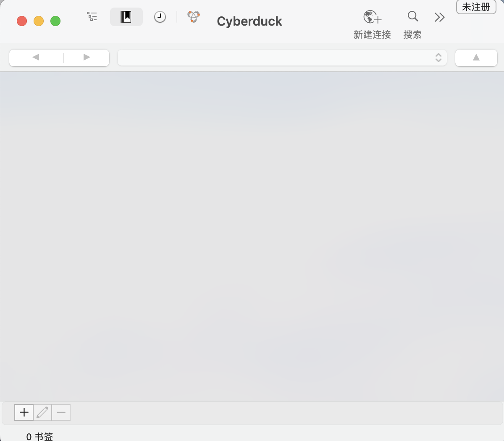The width and height of the screenshot is (504, 441).
Task: Open the connection history view
Action: tap(160, 17)
